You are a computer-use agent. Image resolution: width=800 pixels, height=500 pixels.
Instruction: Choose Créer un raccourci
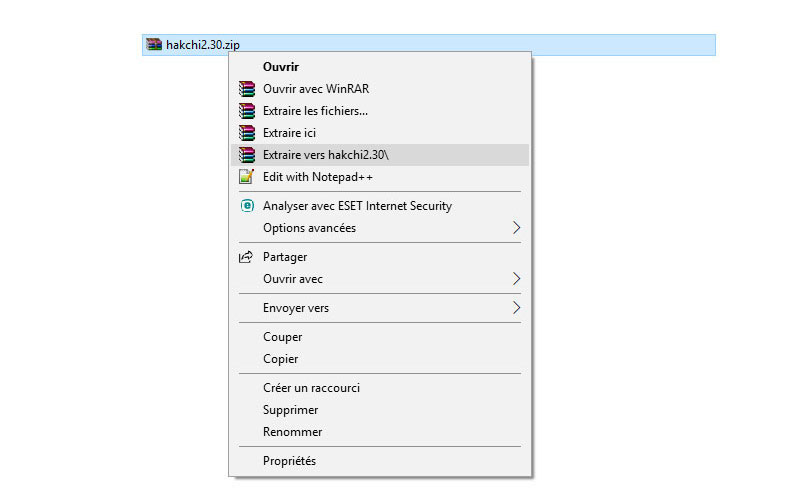pyautogui.click(x=311, y=388)
